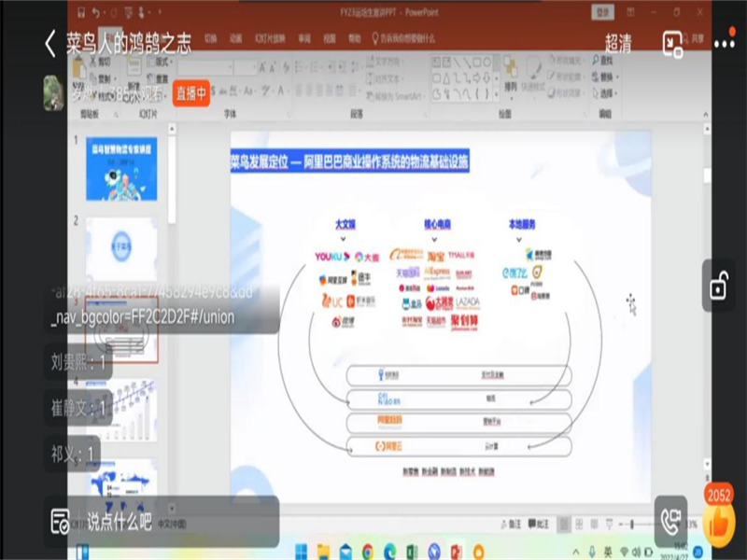This screenshot has height=560, width=747.
Task: Select slide 1 thumbnail in slide panel
Action: click(121, 168)
